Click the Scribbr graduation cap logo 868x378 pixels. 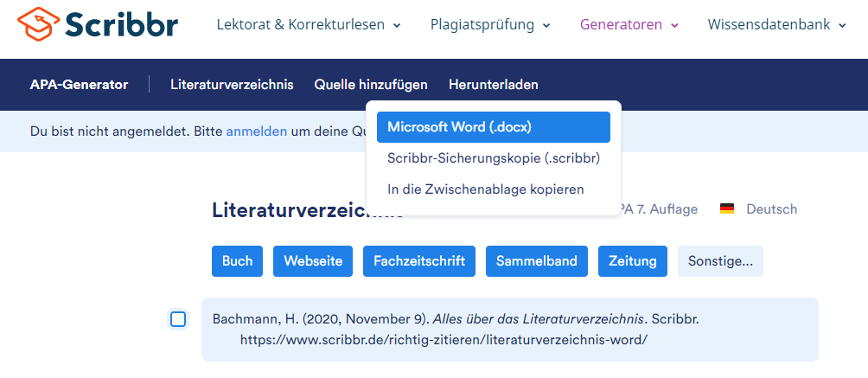coord(39,23)
